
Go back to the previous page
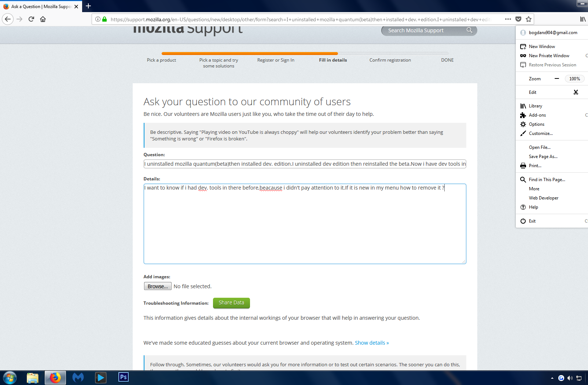8,19
